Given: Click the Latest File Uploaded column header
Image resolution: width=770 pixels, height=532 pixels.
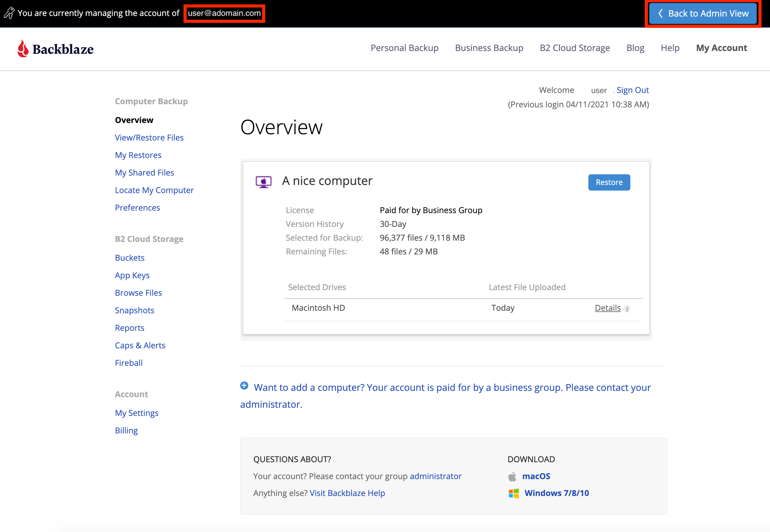Looking at the screenshot, I should (527, 287).
